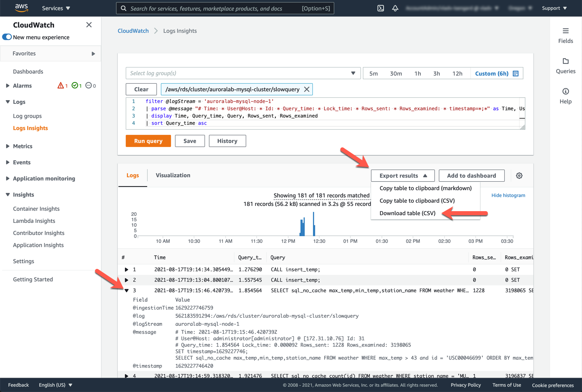Open the Log groups link
This screenshot has width=582, height=392.
[27, 116]
